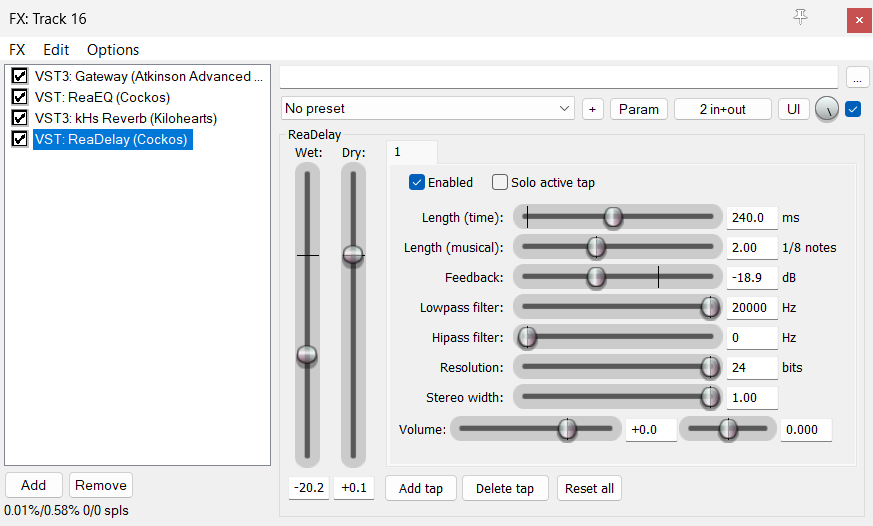Click the +0.1 dry value field

[354, 488]
